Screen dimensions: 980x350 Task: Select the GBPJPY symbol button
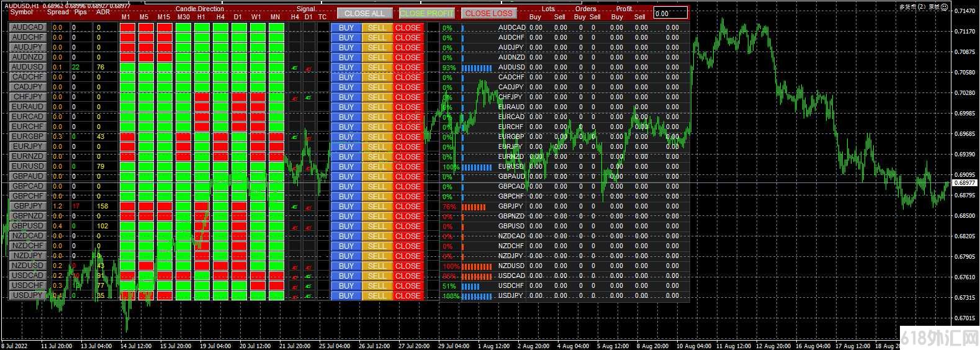(x=28, y=206)
